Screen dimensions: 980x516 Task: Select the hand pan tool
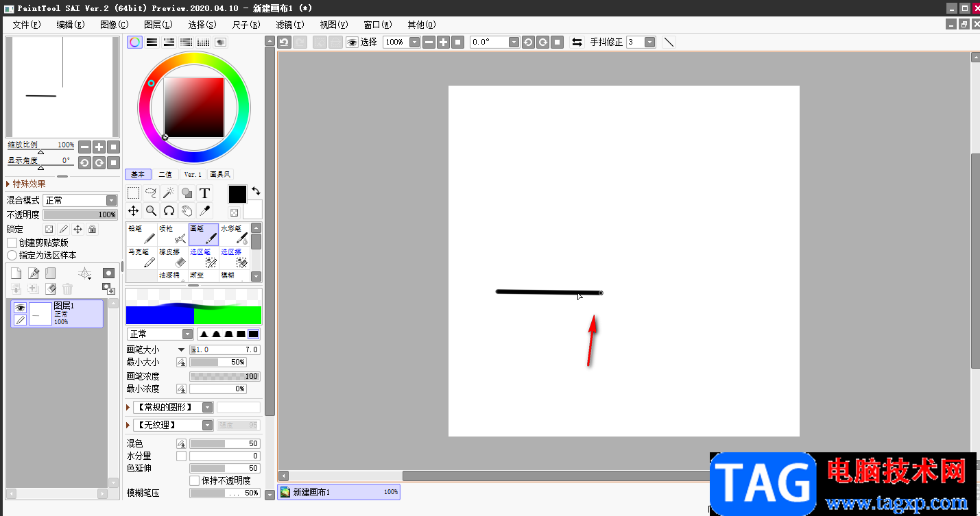point(187,211)
